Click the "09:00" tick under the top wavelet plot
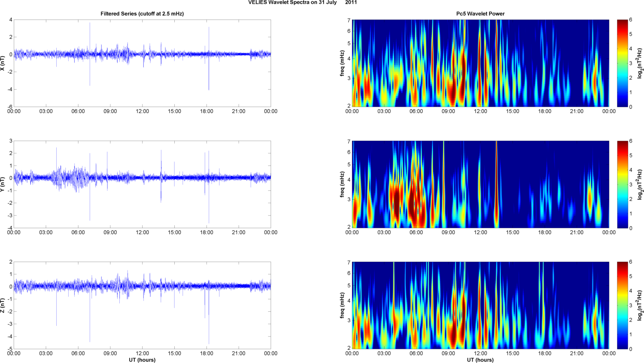This screenshot has width=644, height=363. pyautogui.click(x=448, y=111)
